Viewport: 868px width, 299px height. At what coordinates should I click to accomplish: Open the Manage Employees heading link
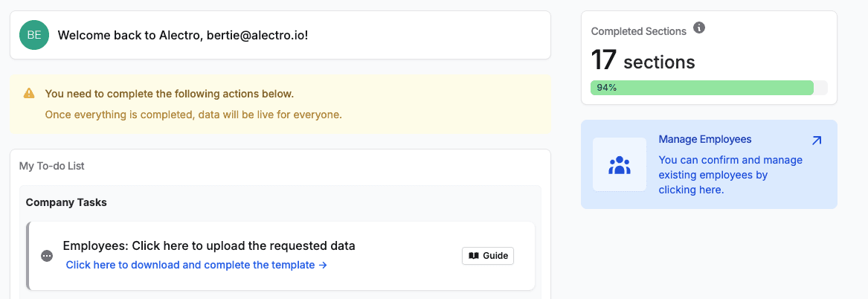[x=705, y=139]
